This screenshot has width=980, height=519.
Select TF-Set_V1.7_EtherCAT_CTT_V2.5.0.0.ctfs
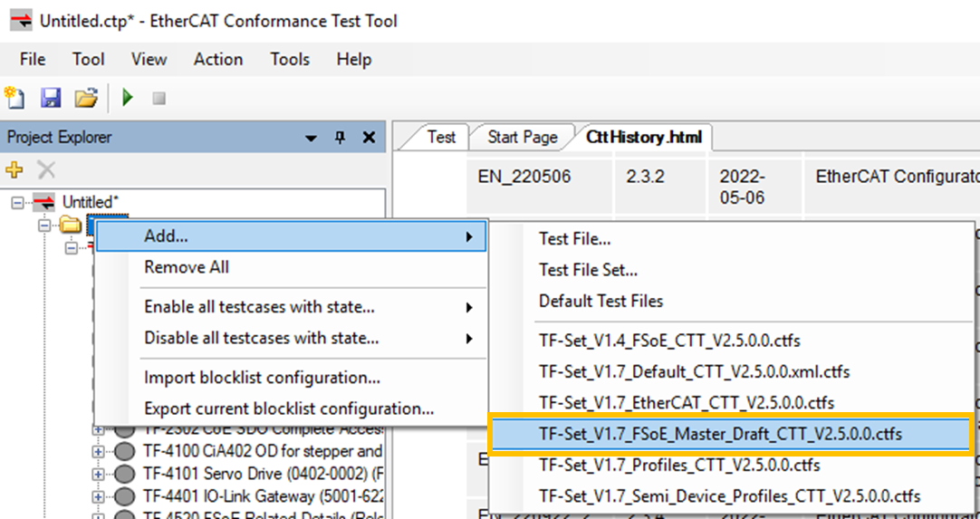[x=731, y=403]
